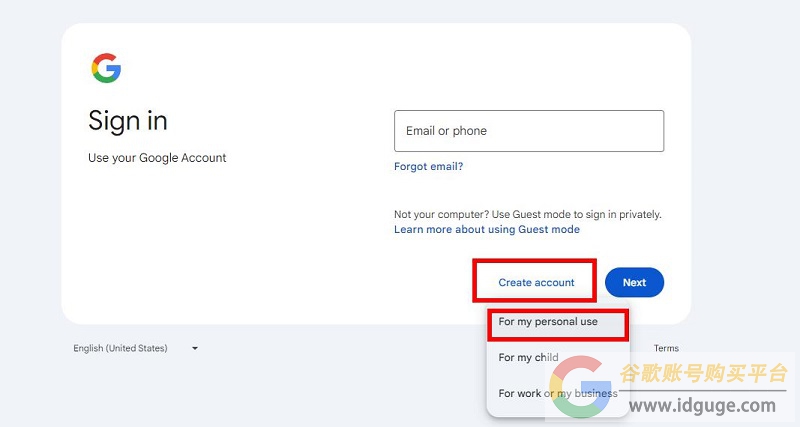Click the www.idguge.com watermark text
Viewport: 800px width, 427px height.
(702, 406)
